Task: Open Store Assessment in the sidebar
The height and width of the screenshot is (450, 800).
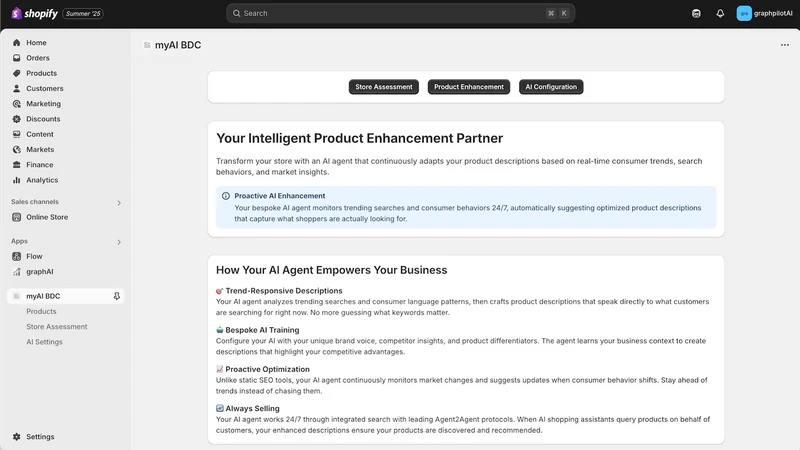Action: (x=57, y=327)
